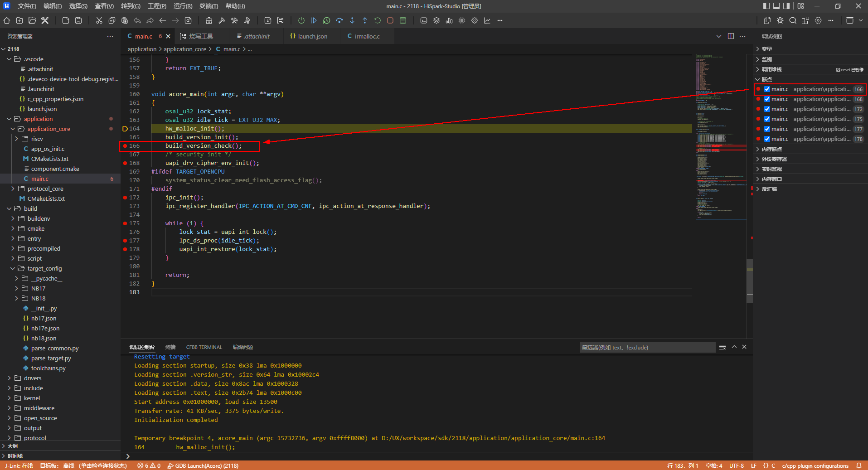Toggle the main.c line 178 breakpoint checkbox
This screenshot has height=470, width=868.
(x=767, y=139)
